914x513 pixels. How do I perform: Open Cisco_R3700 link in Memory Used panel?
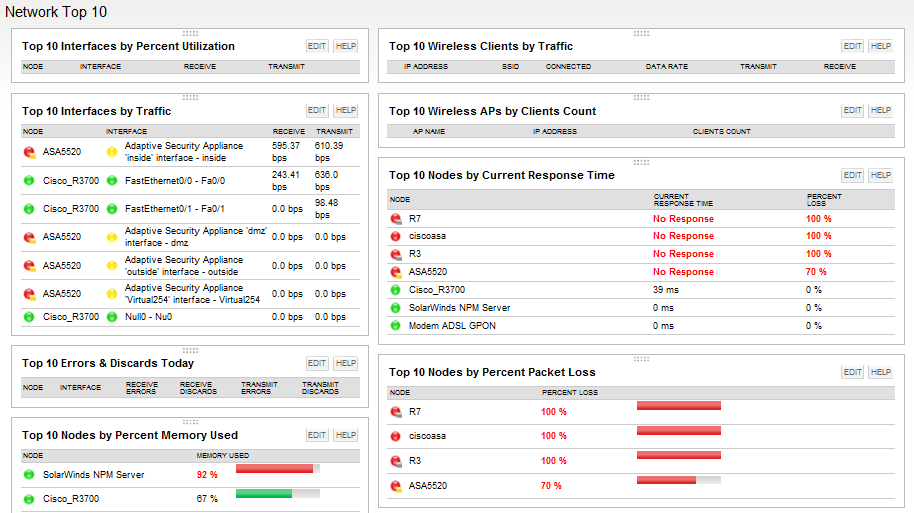click(x=71, y=499)
